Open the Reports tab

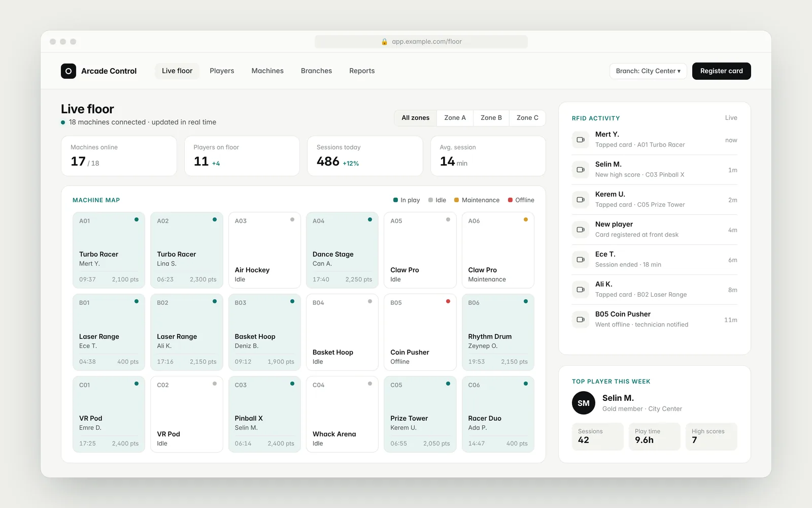(x=362, y=71)
